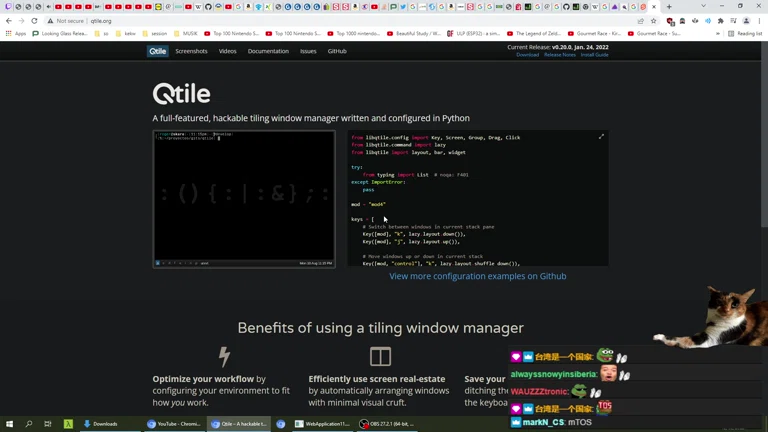This screenshot has height=432, width=768.
Task: Click the Install Guide link
Action: tap(594, 55)
